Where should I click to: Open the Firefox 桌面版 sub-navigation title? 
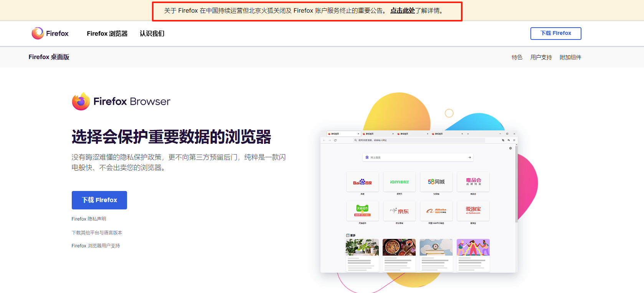[49, 57]
